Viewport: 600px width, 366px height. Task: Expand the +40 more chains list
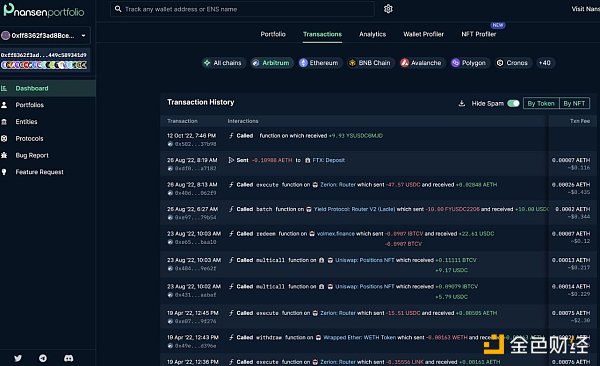tap(545, 63)
